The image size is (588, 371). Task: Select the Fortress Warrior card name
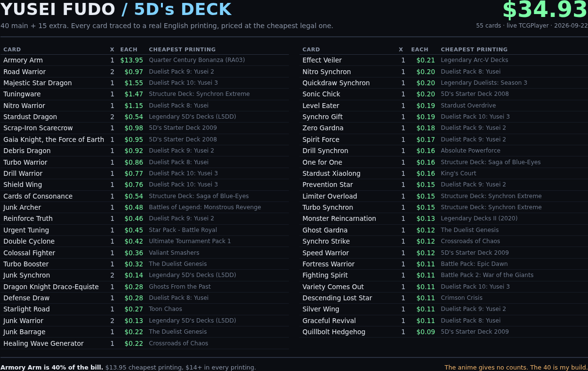tap(329, 264)
